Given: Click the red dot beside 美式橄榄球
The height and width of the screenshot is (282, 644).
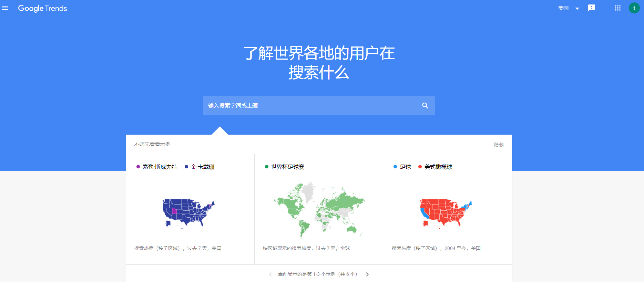Looking at the screenshot, I should click(x=420, y=167).
